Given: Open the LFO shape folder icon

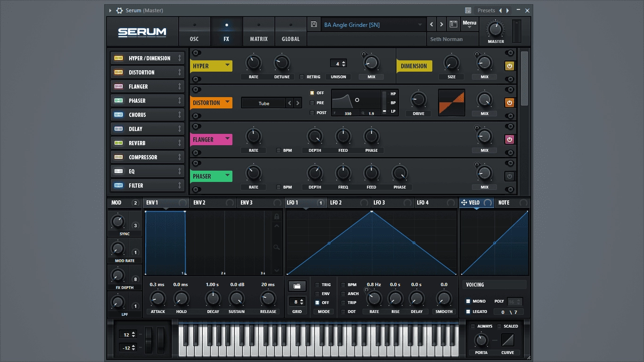Looking at the screenshot, I should pos(297,286).
